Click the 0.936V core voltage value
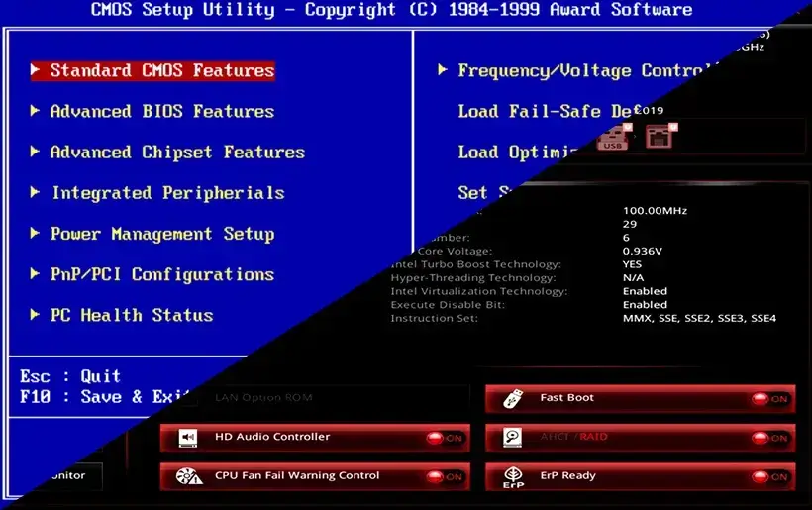Viewport: 812px width, 510px height. [642, 251]
